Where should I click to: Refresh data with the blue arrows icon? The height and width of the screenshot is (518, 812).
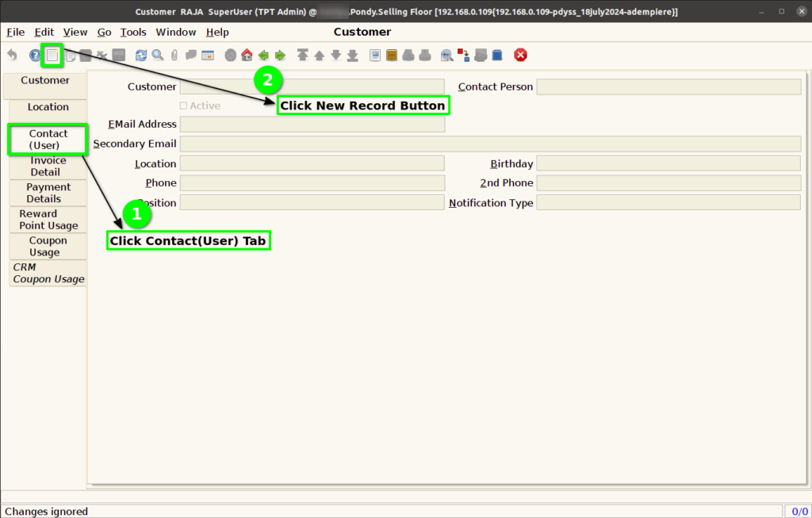click(x=141, y=55)
